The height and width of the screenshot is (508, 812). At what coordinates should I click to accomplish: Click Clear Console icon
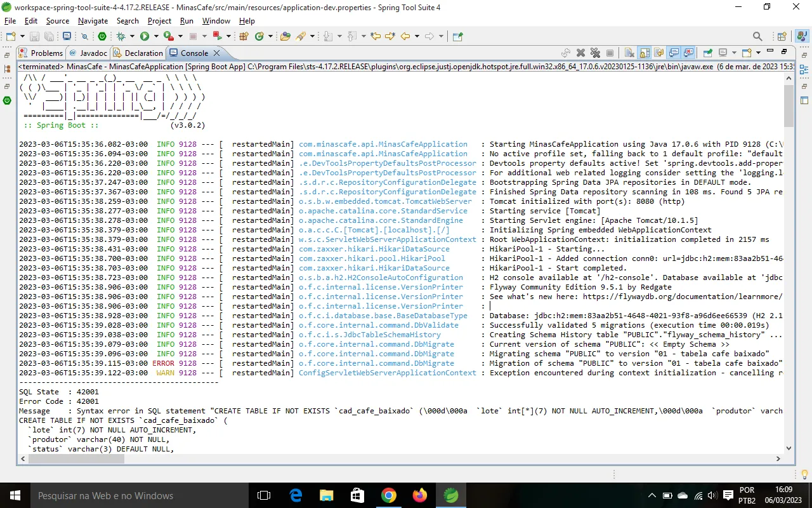pos(629,53)
